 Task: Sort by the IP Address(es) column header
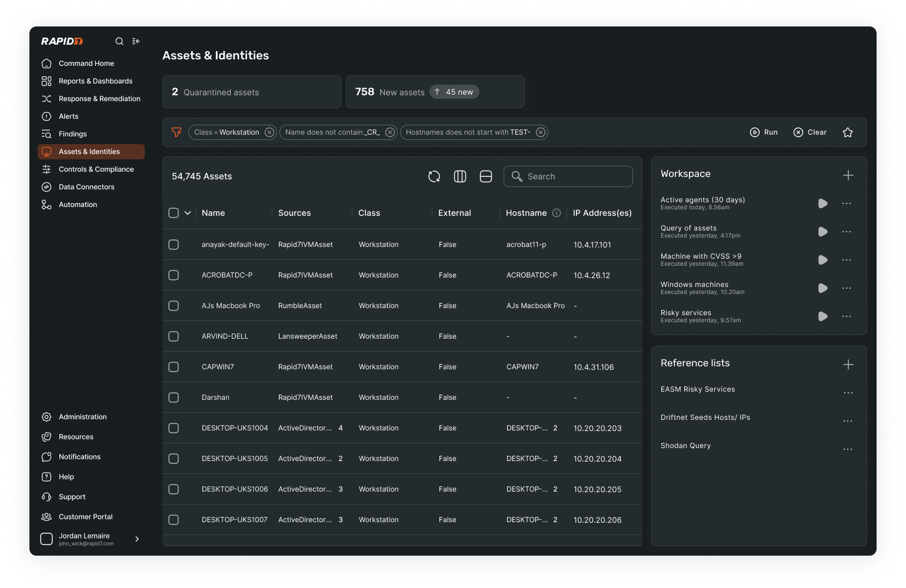pyautogui.click(x=602, y=213)
